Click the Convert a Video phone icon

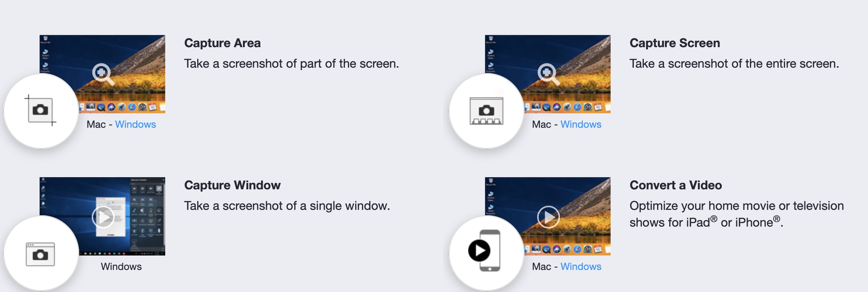click(485, 251)
